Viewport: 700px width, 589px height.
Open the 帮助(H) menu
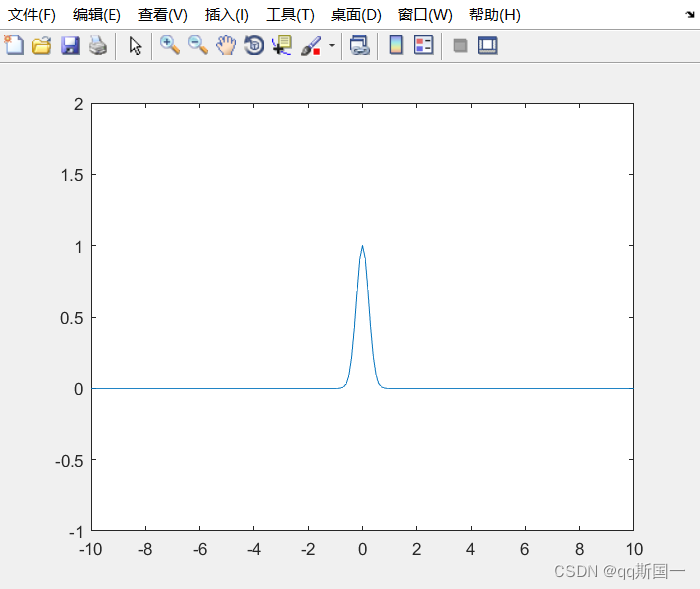point(495,15)
